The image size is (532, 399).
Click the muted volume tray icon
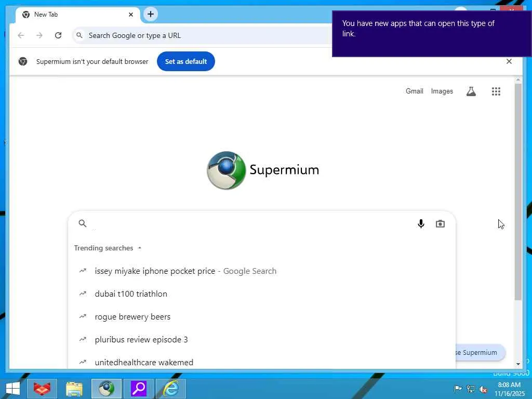tap(483, 389)
